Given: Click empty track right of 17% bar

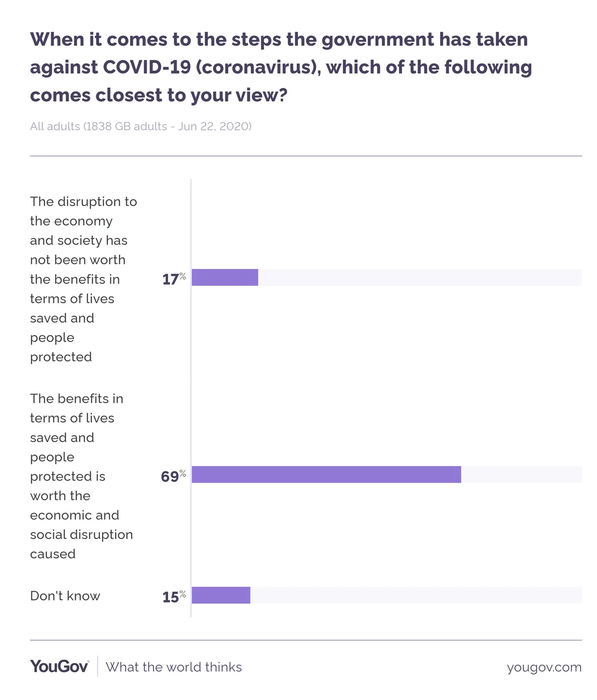Looking at the screenshot, I should pyautogui.click(x=420, y=277).
